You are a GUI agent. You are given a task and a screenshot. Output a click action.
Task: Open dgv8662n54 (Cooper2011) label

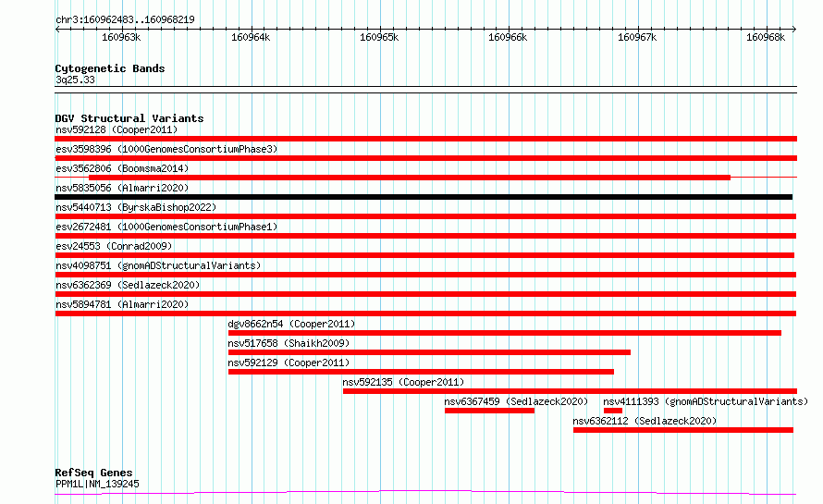point(291,324)
